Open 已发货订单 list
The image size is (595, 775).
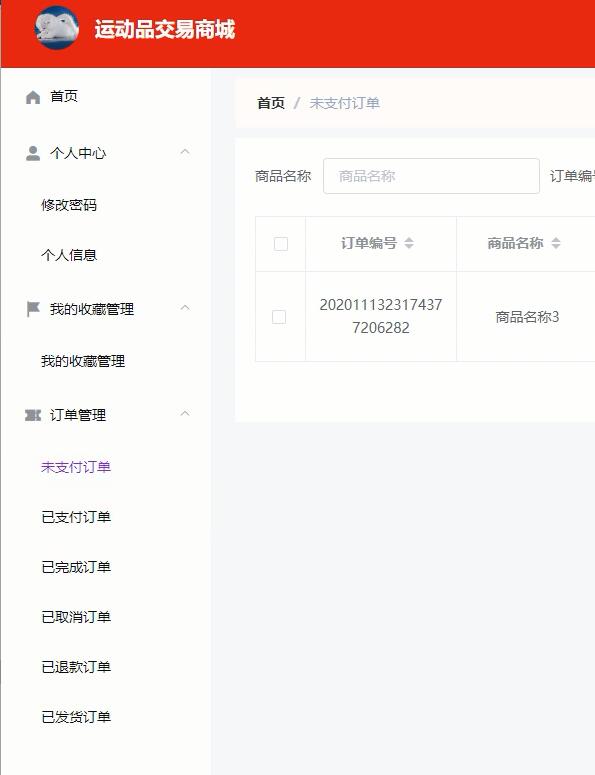tap(76, 717)
